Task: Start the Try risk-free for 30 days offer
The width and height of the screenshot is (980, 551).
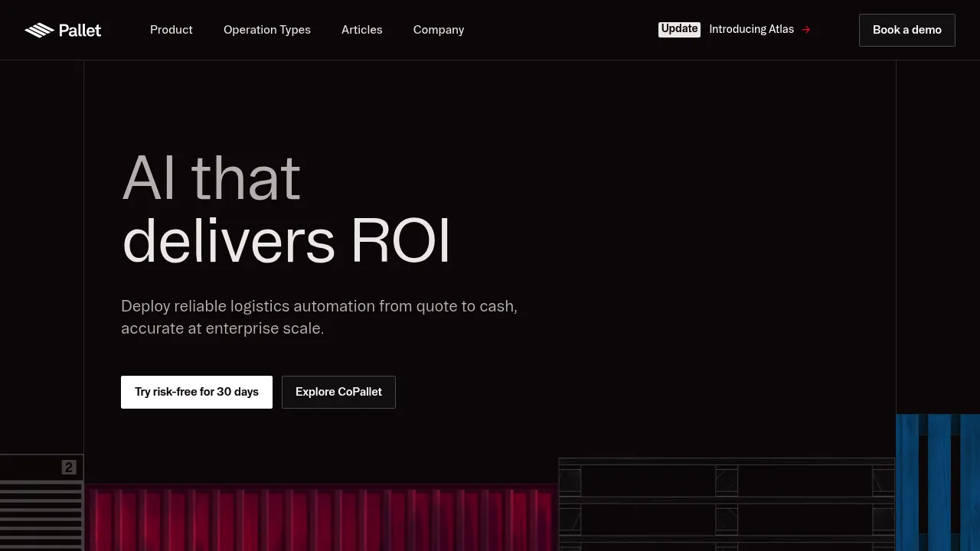Action: coord(197,392)
